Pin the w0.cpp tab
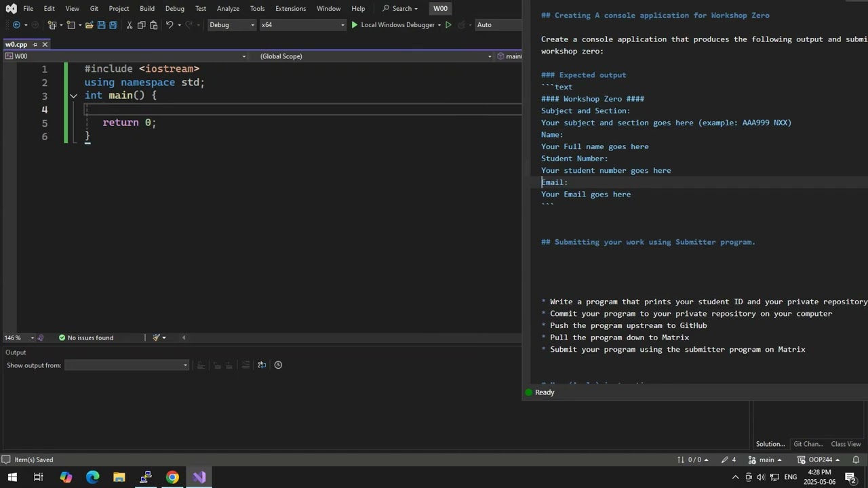Screen dimensions: 868x488 [35, 45]
